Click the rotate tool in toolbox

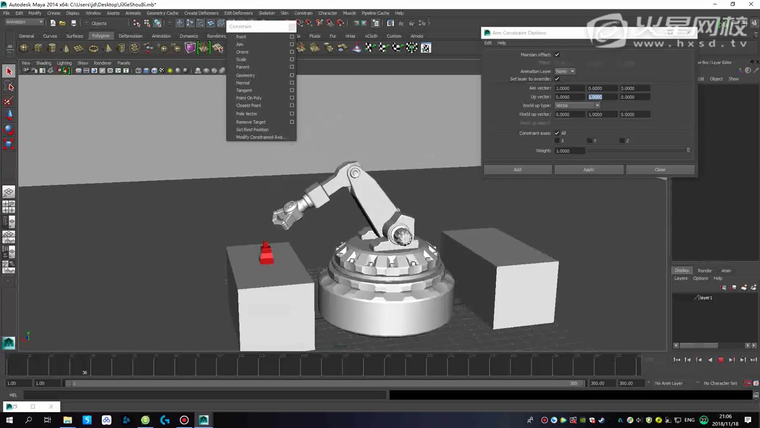coord(9,129)
